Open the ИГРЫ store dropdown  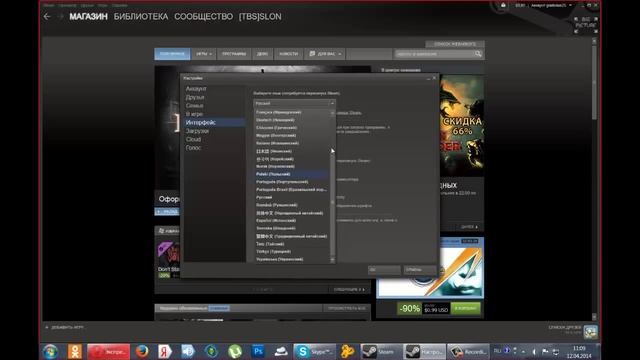point(203,54)
